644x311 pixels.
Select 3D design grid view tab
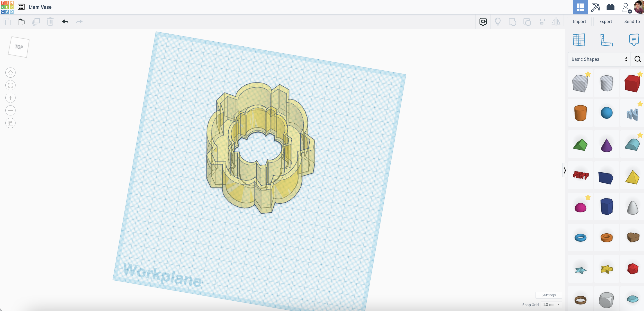(x=580, y=7)
